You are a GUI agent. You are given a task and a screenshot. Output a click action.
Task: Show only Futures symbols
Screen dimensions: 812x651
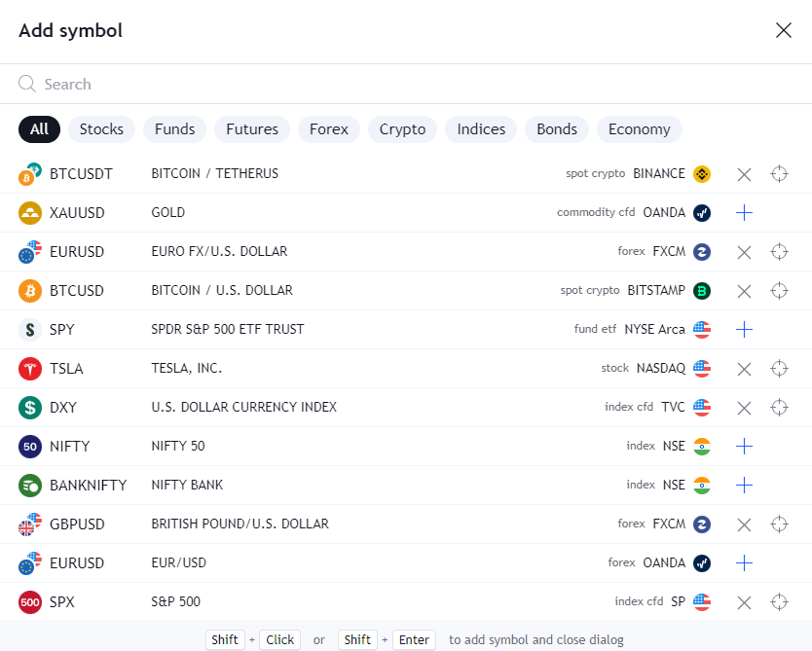coord(252,128)
